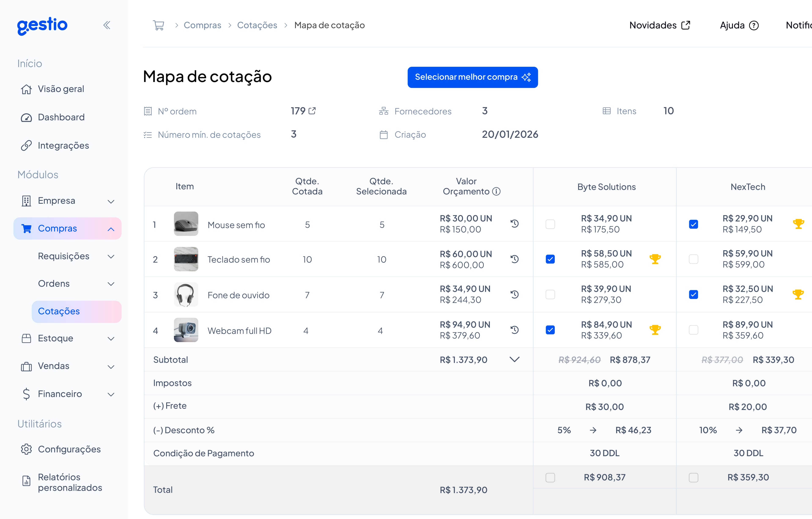Open Ajuda help icon
812x519 pixels.
coord(755,25)
